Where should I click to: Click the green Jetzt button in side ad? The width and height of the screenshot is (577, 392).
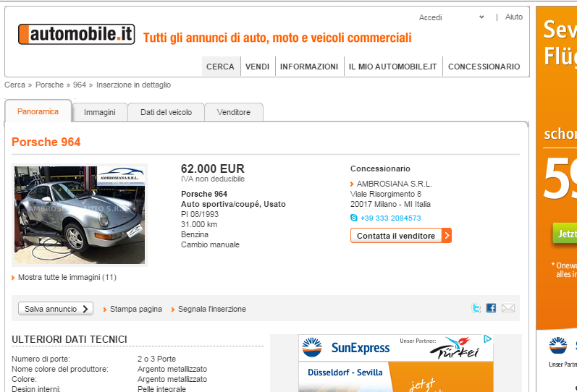(x=565, y=234)
